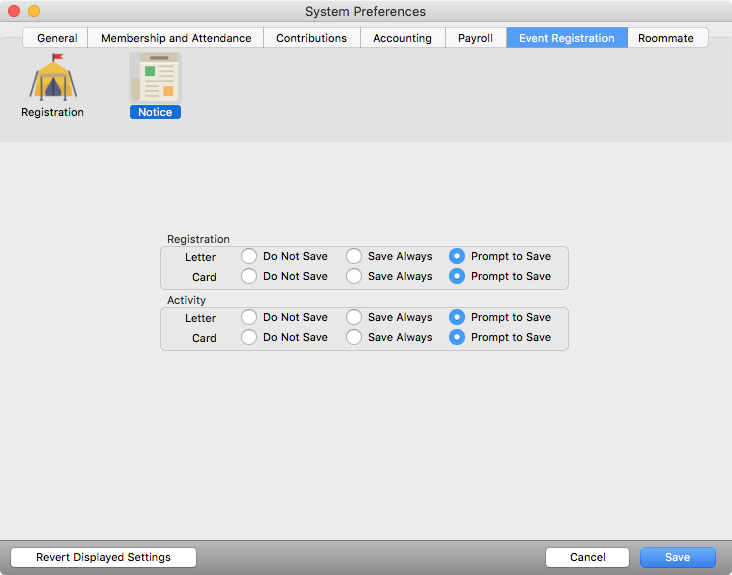Select Prompt to Save for Activity Card

457,337
